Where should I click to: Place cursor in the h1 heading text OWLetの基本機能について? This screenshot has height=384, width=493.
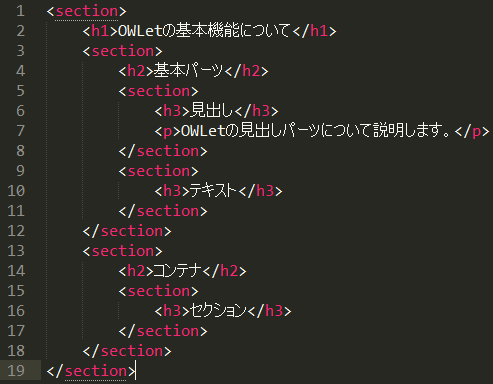click(204, 31)
